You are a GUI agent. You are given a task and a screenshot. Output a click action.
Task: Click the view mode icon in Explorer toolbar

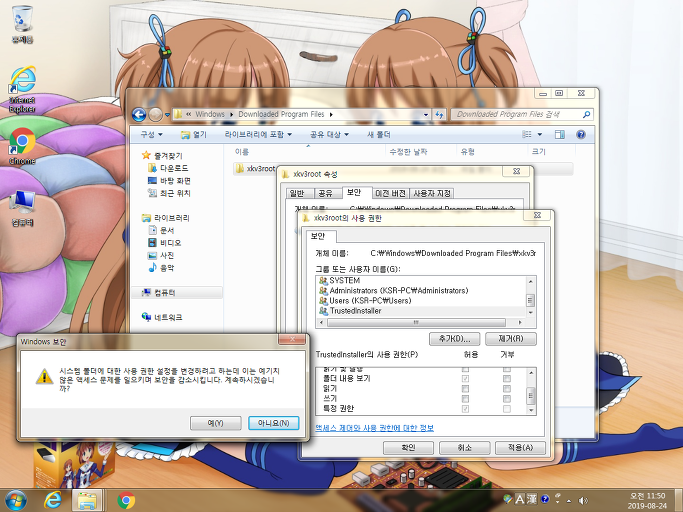click(527, 135)
